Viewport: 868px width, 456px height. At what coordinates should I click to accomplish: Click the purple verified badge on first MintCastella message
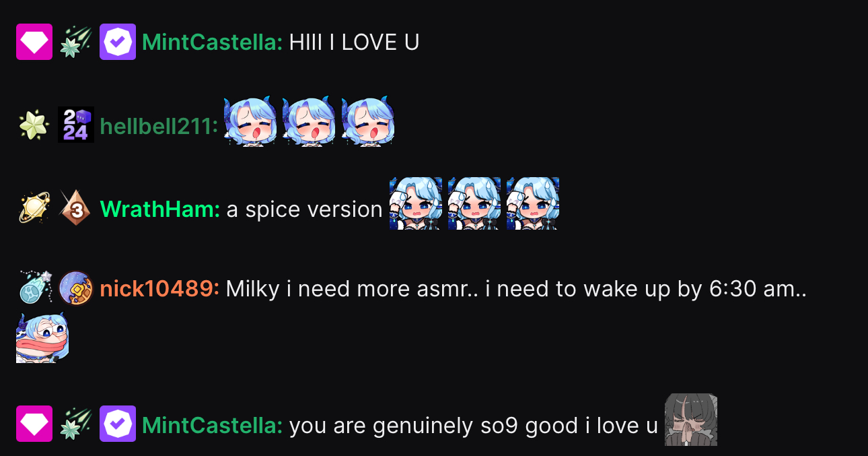pyautogui.click(x=118, y=42)
